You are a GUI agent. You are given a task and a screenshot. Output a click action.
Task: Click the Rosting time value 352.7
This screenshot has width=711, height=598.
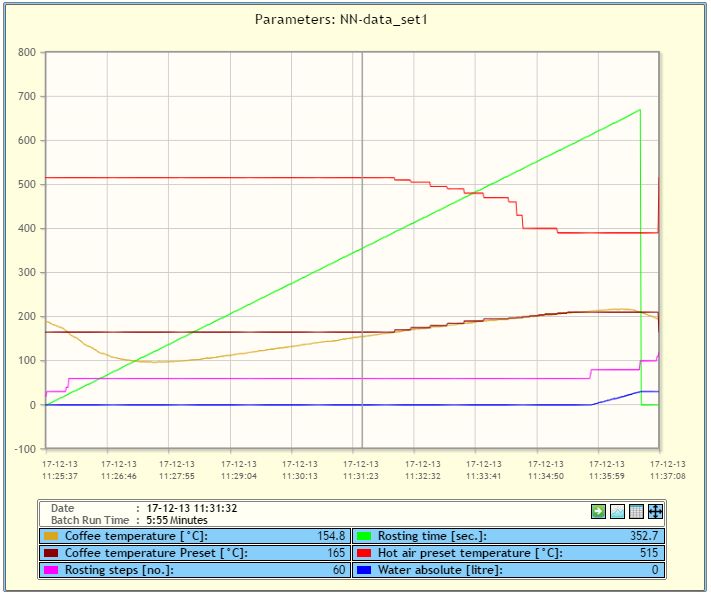644,536
